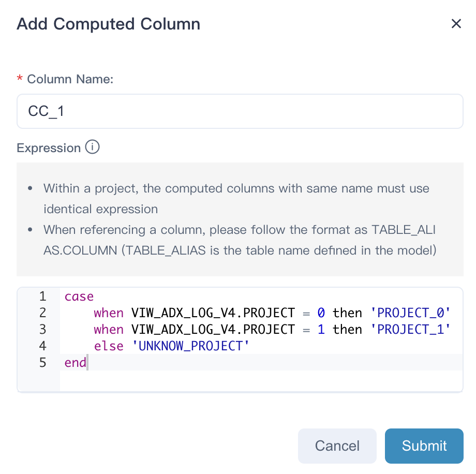Viewport: 476px width, 474px height.
Task: Close the Add Computed Column dialog
Action: click(456, 24)
